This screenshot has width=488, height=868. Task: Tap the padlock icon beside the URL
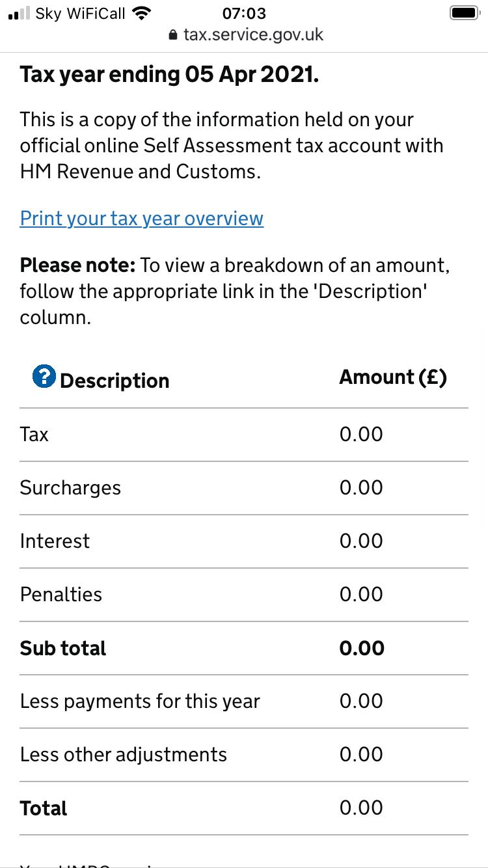tap(172, 35)
